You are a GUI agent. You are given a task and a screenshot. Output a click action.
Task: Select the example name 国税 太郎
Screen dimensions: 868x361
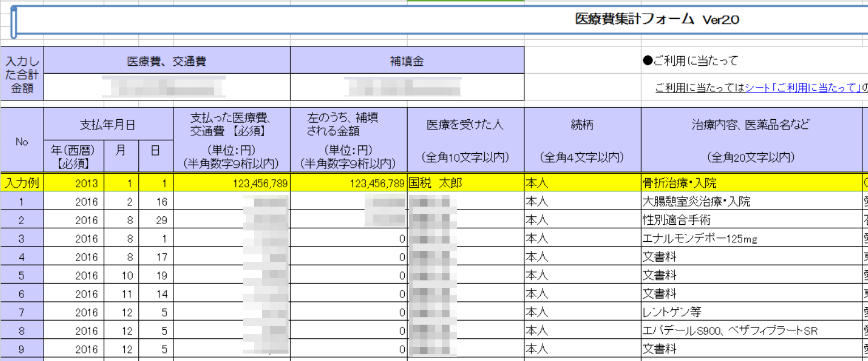pyautogui.click(x=465, y=183)
